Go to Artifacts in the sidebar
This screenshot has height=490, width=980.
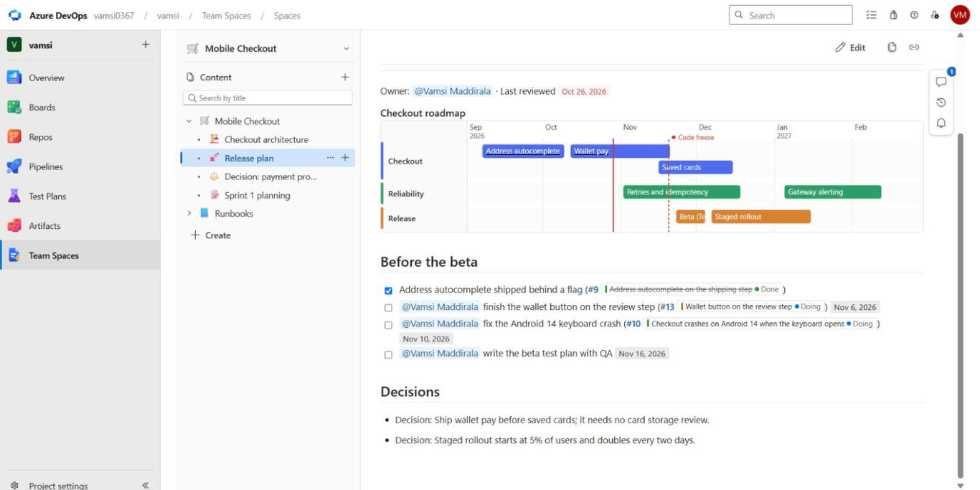click(x=44, y=225)
